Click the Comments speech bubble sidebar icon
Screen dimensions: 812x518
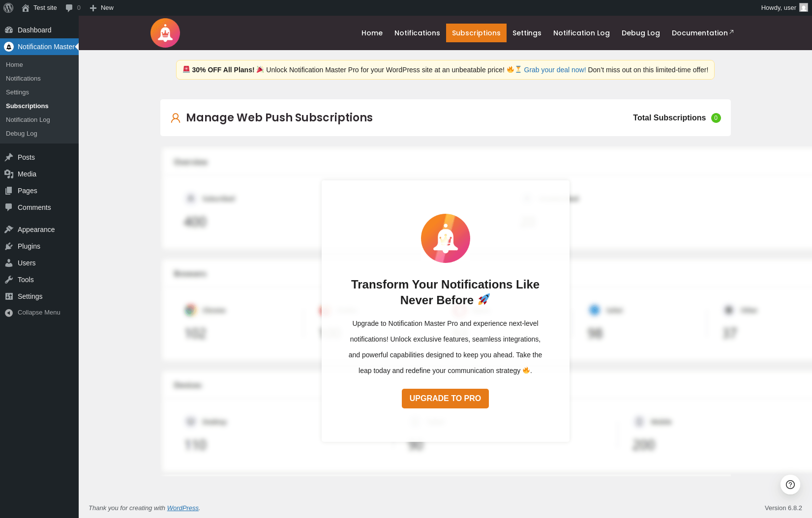click(x=9, y=207)
